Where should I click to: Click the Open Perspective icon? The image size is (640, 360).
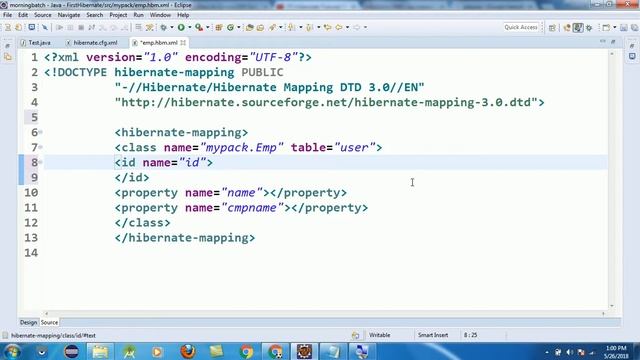(x=552, y=28)
